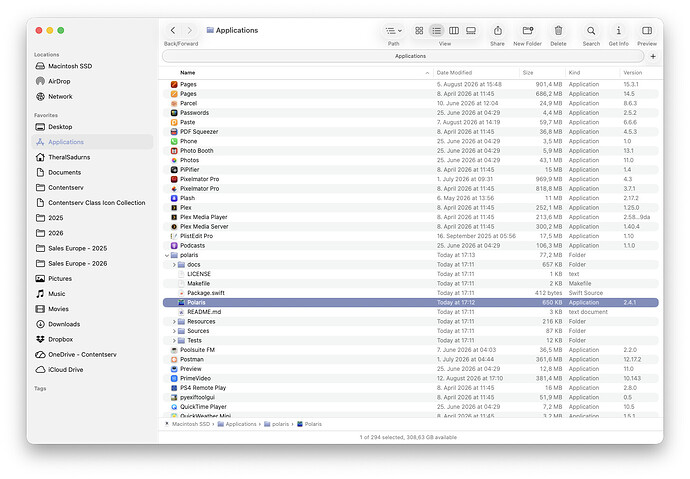Open Music in sidebar
The height and width of the screenshot is (479, 690).
(x=92, y=294)
